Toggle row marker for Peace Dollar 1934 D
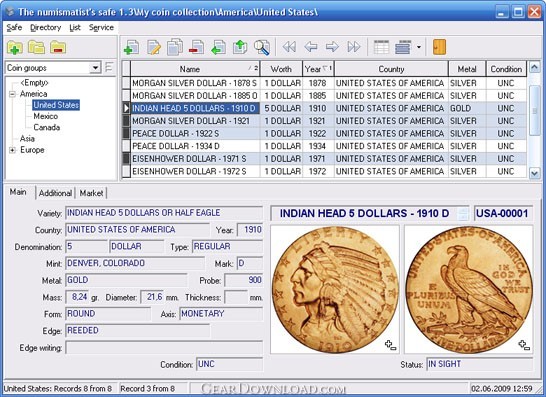546x397 pixels. (x=126, y=146)
